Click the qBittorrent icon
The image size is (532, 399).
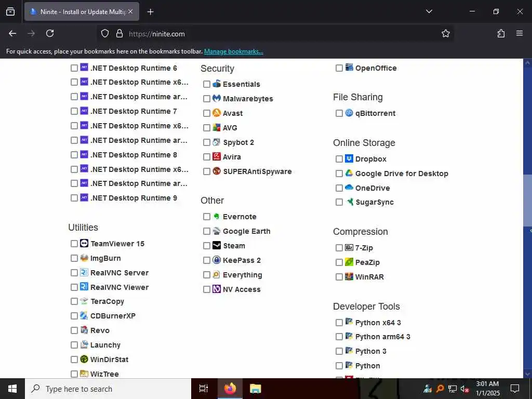tap(349, 113)
